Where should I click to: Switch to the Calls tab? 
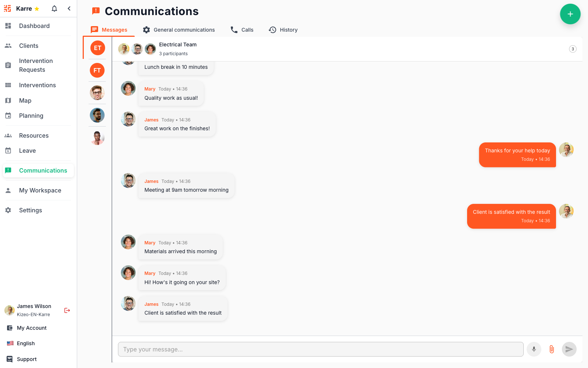click(242, 30)
